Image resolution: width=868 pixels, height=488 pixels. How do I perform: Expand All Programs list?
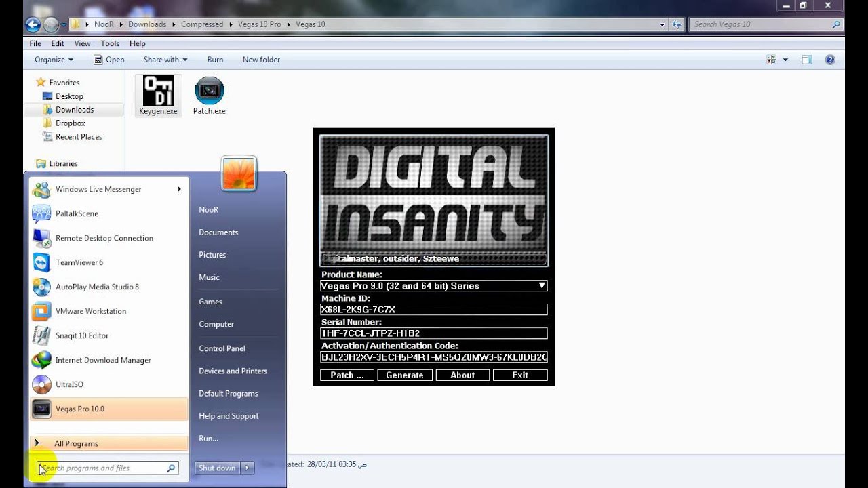pos(108,443)
